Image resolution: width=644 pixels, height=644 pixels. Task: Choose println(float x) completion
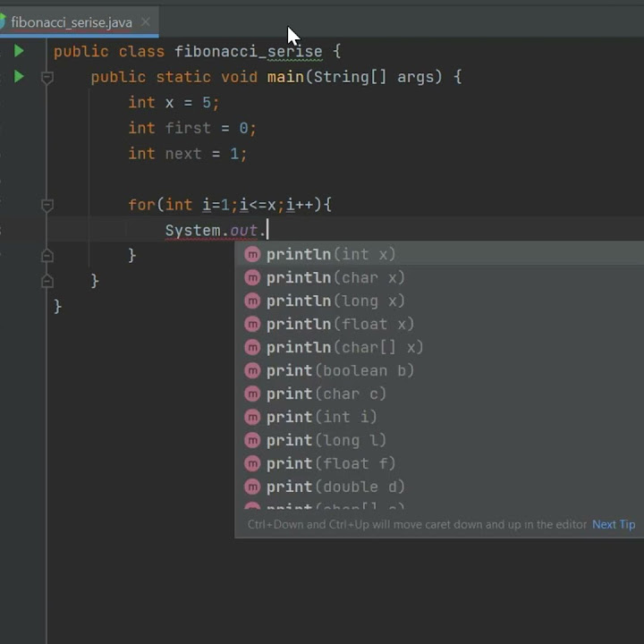439,324
